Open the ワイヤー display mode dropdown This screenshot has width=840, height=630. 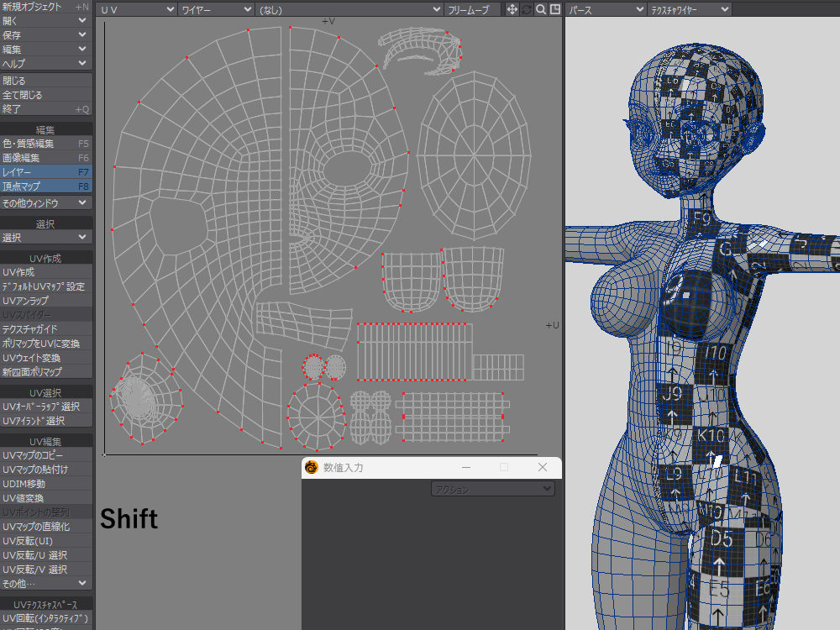pyautogui.click(x=217, y=9)
